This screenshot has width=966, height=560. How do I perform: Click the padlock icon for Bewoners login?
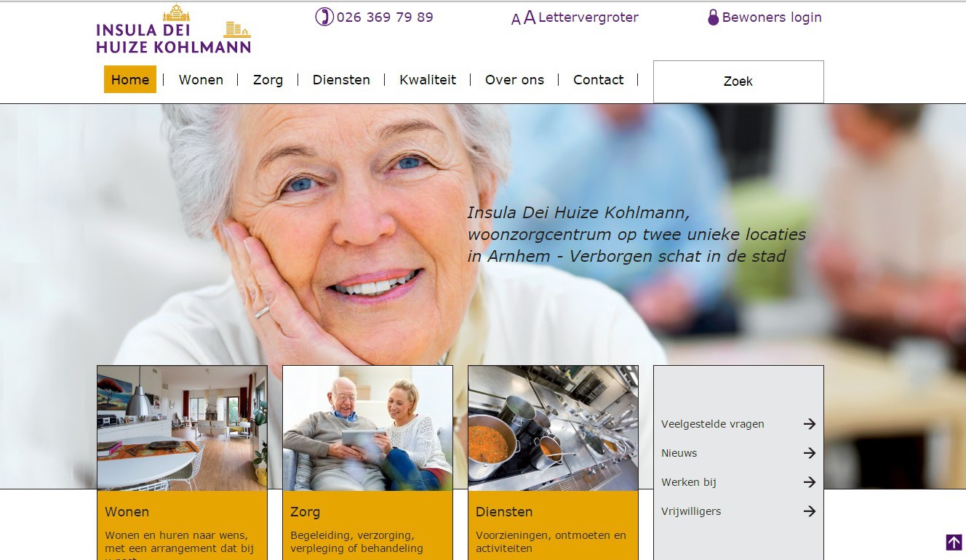click(713, 17)
